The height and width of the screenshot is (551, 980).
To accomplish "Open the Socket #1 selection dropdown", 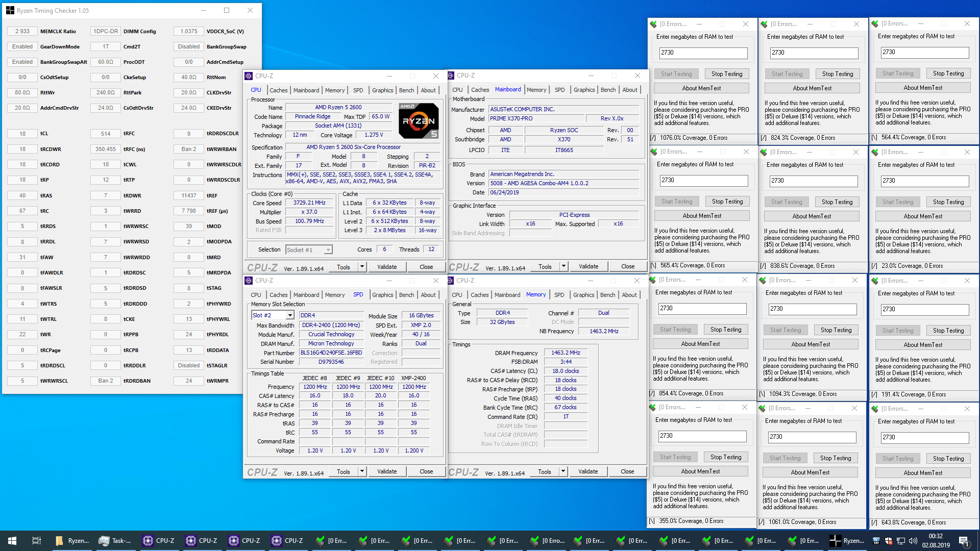I will [328, 250].
